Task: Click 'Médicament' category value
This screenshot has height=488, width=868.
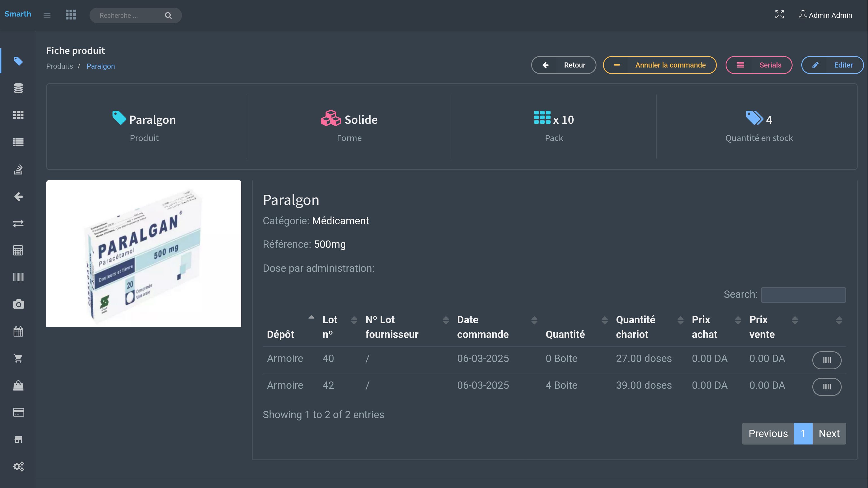Action: click(x=340, y=221)
